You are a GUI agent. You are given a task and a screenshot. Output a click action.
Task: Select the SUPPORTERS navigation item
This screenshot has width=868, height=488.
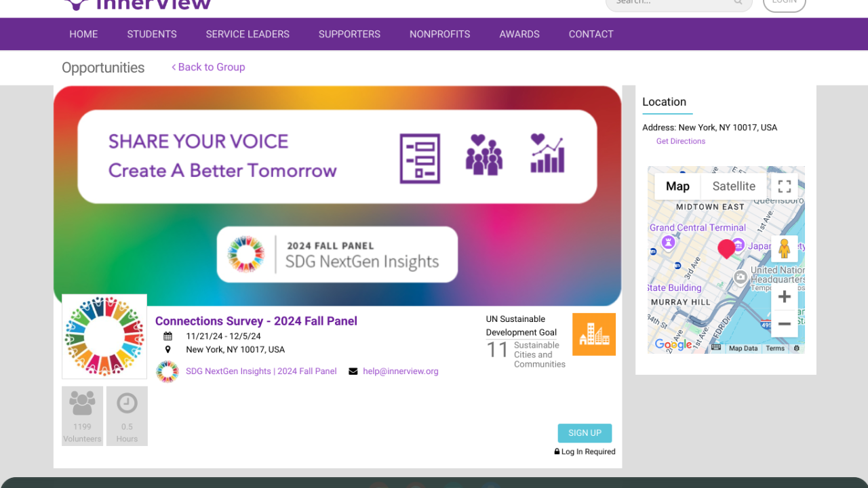click(x=349, y=34)
